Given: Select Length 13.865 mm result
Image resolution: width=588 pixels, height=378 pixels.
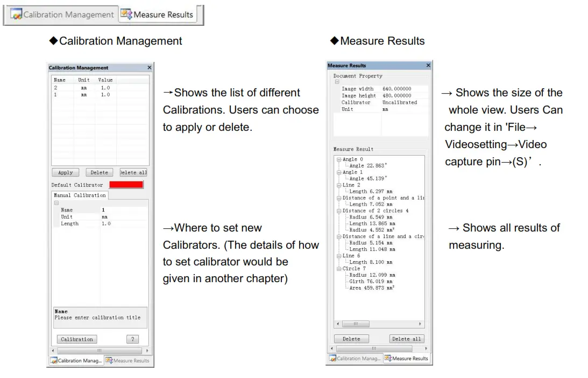Looking at the screenshot, I should pyautogui.click(x=372, y=223).
